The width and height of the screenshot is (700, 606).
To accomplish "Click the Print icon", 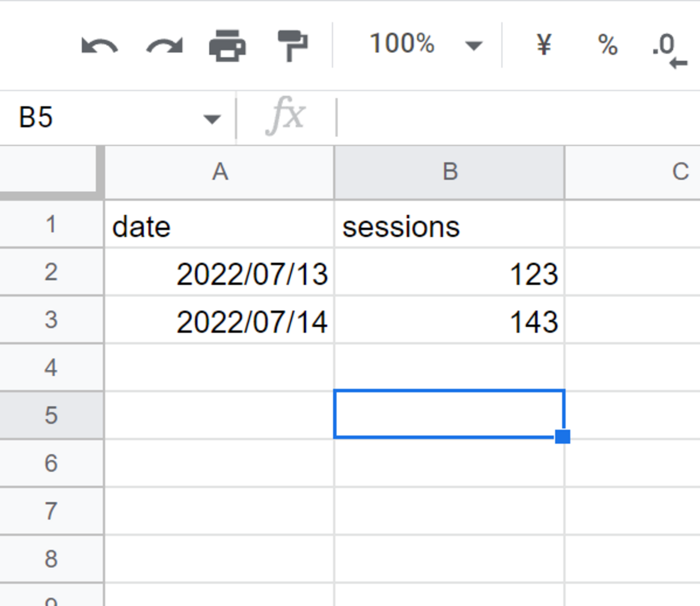I will [227, 46].
